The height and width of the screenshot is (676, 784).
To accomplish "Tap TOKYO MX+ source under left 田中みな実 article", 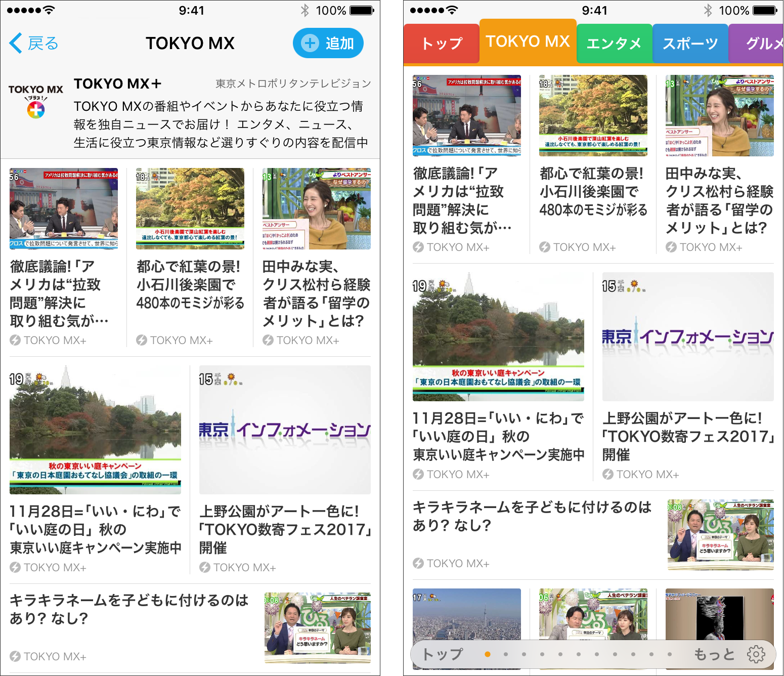I will tap(301, 340).
